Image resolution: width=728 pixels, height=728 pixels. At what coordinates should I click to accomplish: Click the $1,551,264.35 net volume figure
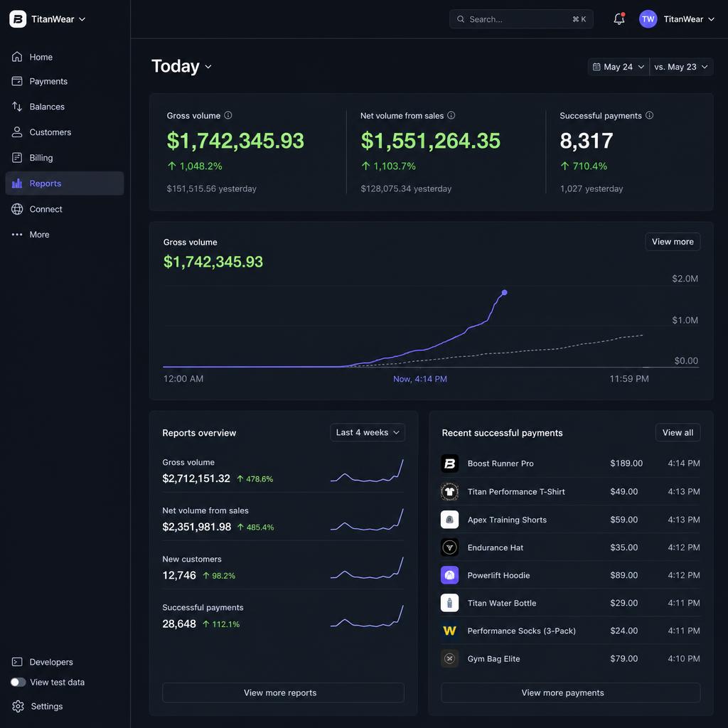click(x=430, y=141)
